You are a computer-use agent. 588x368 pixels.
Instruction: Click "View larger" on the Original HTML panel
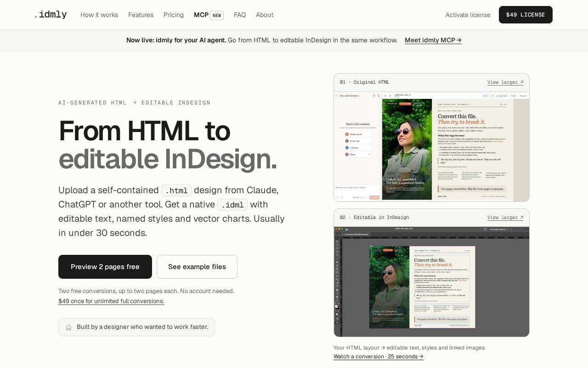click(x=505, y=82)
